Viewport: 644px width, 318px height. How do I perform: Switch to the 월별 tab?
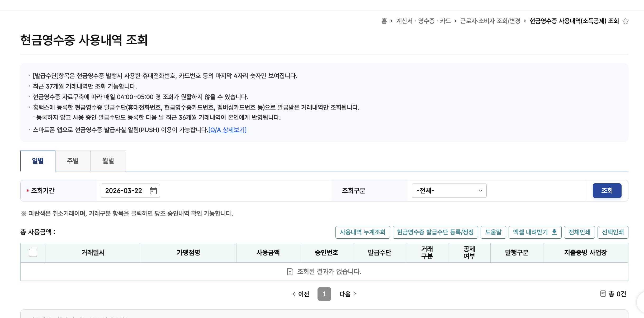coord(108,161)
